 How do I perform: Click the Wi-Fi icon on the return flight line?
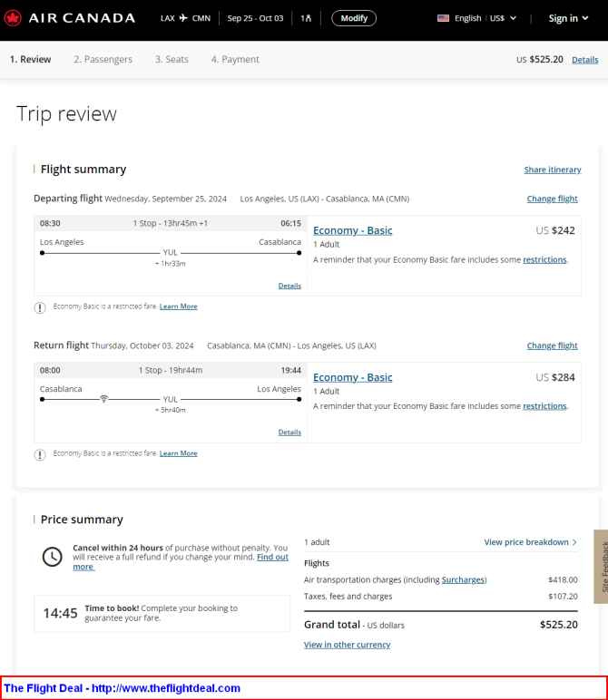coord(103,399)
